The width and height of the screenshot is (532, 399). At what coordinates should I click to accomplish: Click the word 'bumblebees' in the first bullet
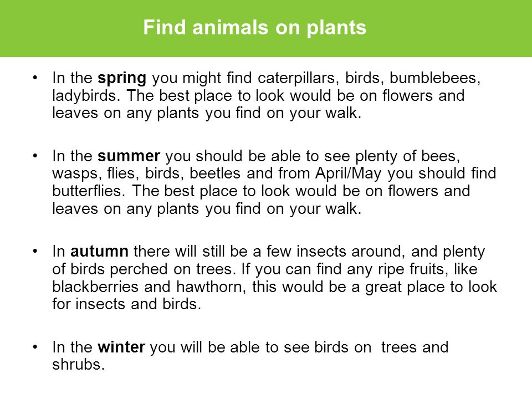pyautogui.click(x=435, y=78)
